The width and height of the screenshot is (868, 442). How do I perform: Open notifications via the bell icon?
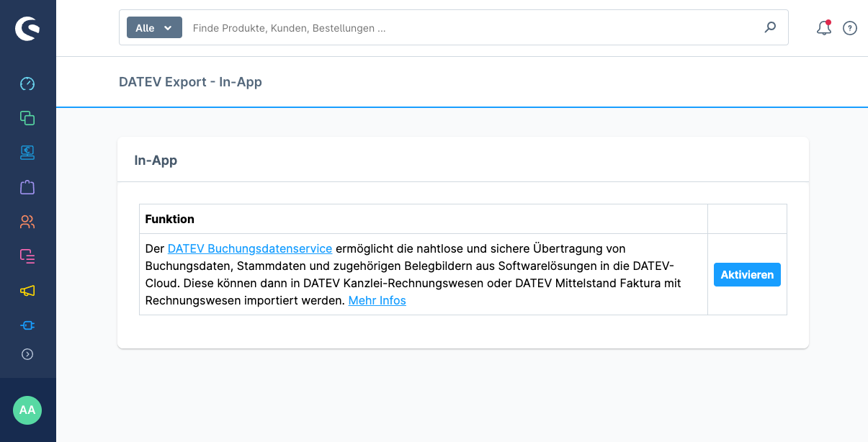click(823, 28)
